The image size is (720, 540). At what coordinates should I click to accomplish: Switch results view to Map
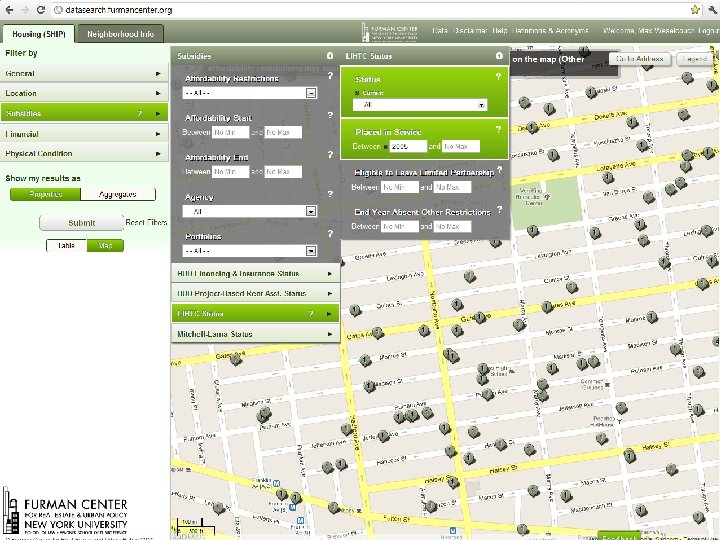point(105,246)
